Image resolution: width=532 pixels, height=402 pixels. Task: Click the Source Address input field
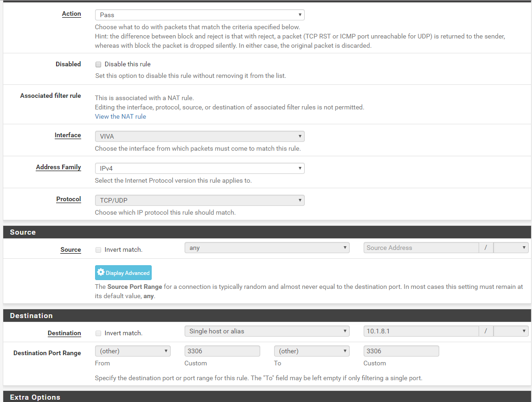click(x=421, y=248)
